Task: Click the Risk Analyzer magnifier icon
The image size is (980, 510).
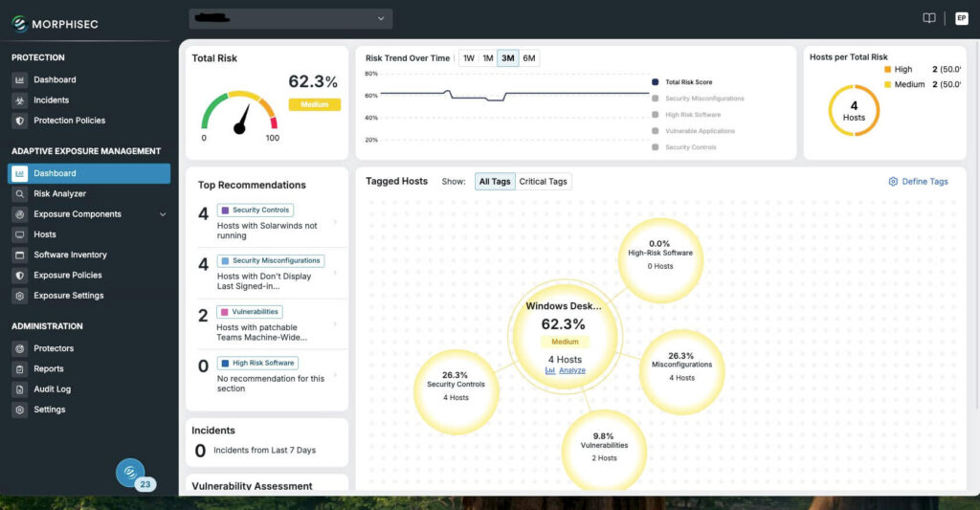Action: 19,193
